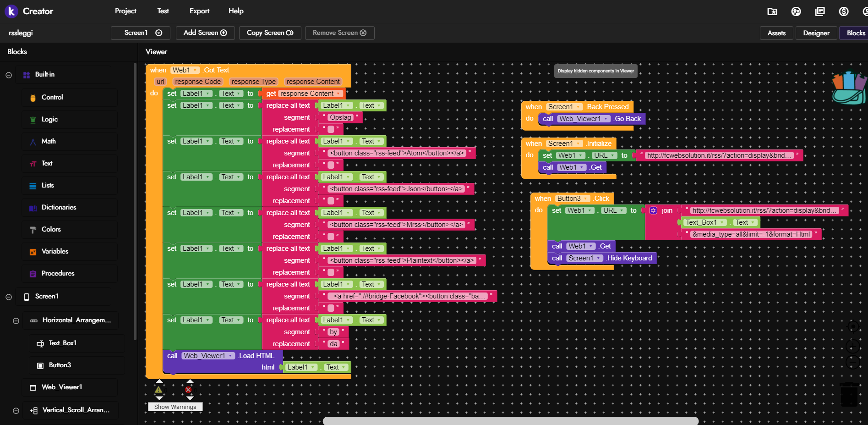
Task: Open the starred folder icon in top bar
Action: click(x=772, y=11)
